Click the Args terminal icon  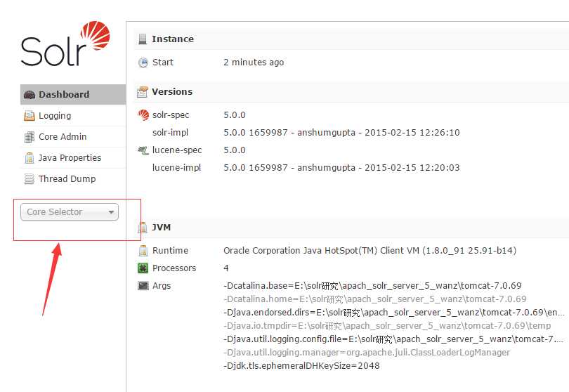coord(143,286)
